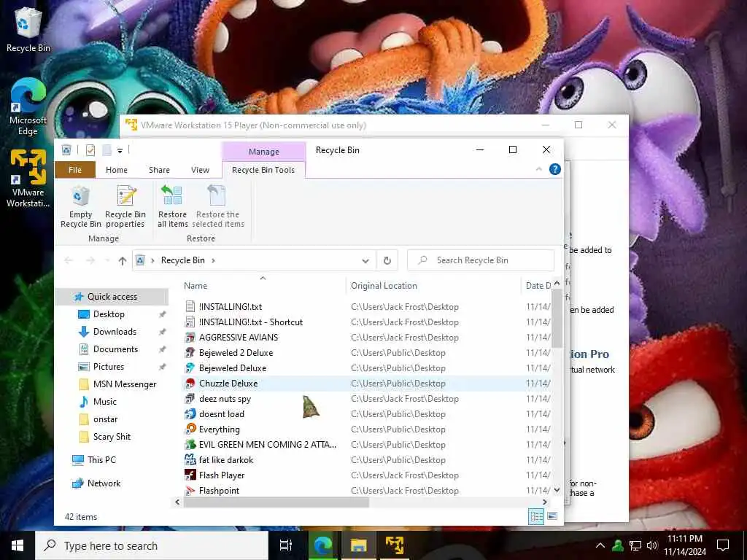Open Customize Quick Access Toolbar dropdown
Viewport: 747px width, 560px height.
[120, 151]
